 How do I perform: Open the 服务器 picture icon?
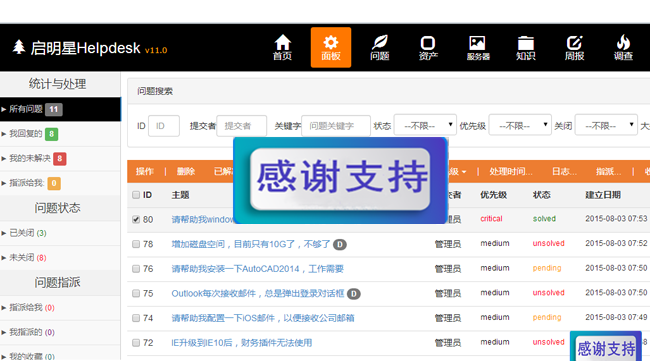tap(478, 47)
